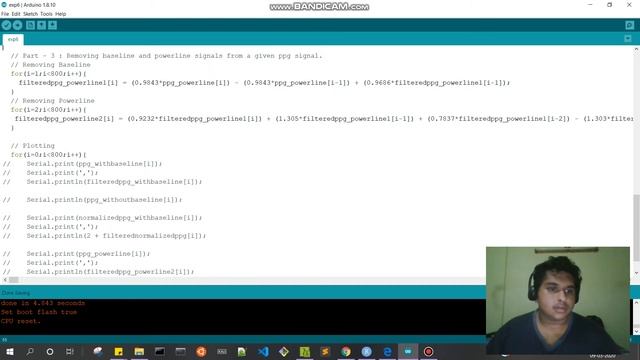Click the editor scroll-up arrow
This screenshot has height=360, width=640.
tap(636, 49)
